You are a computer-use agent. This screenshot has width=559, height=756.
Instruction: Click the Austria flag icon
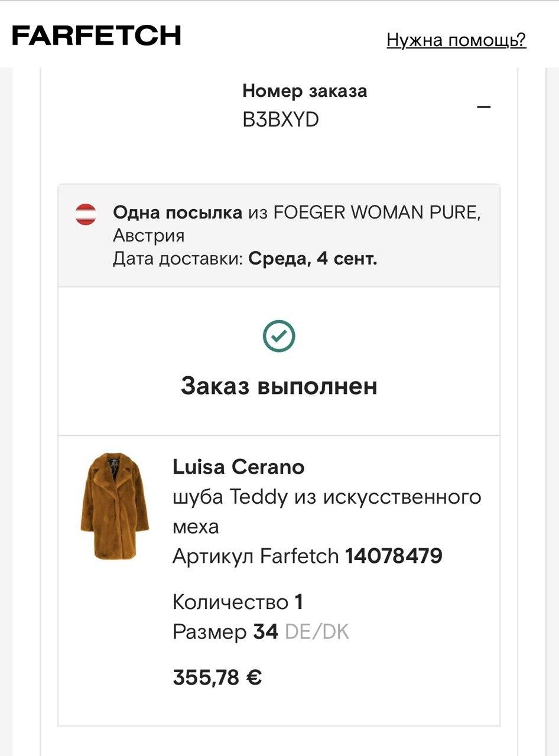[x=85, y=213]
